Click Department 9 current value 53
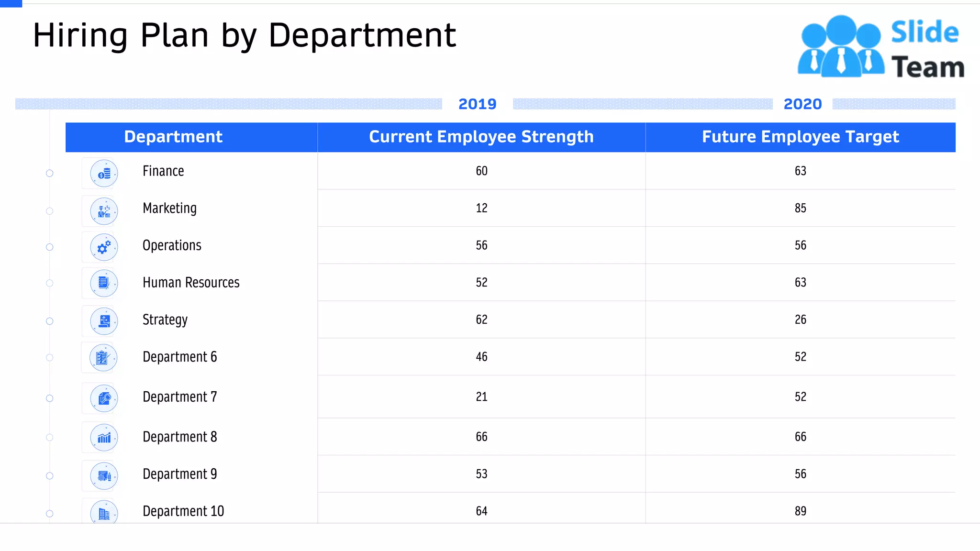This screenshot has width=980, height=551. [x=481, y=474]
